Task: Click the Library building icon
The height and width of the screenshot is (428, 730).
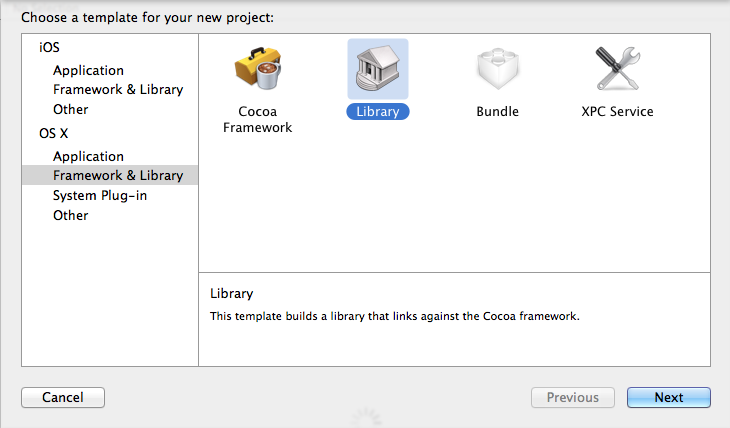Action: (x=377, y=68)
